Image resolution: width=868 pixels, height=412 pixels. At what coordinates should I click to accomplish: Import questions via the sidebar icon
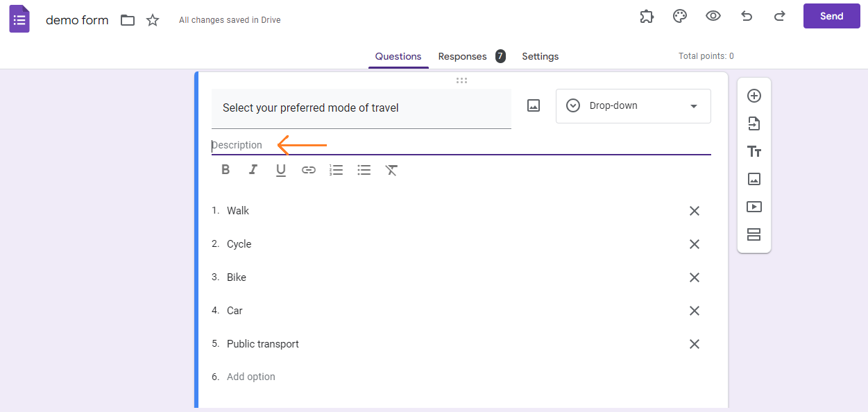(754, 123)
